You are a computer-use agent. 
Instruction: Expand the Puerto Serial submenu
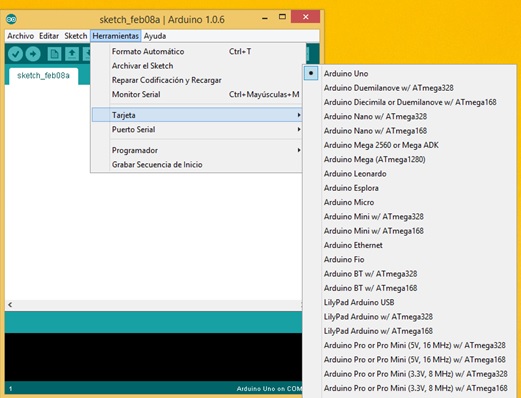(197, 129)
